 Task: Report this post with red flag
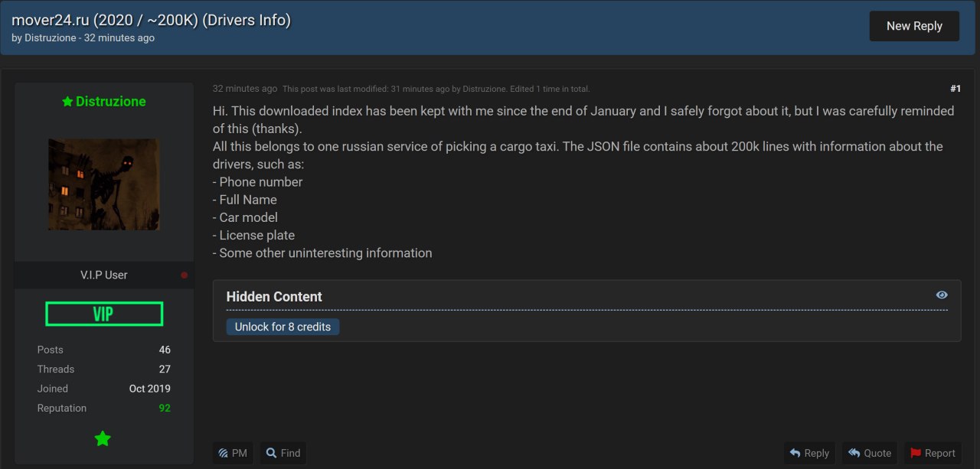[933, 453]
